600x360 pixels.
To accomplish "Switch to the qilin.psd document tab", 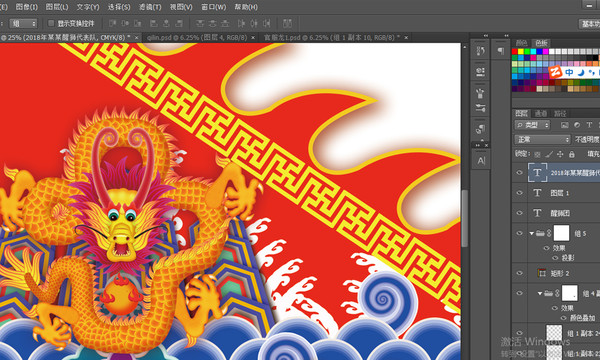I will tap(197, 37).
